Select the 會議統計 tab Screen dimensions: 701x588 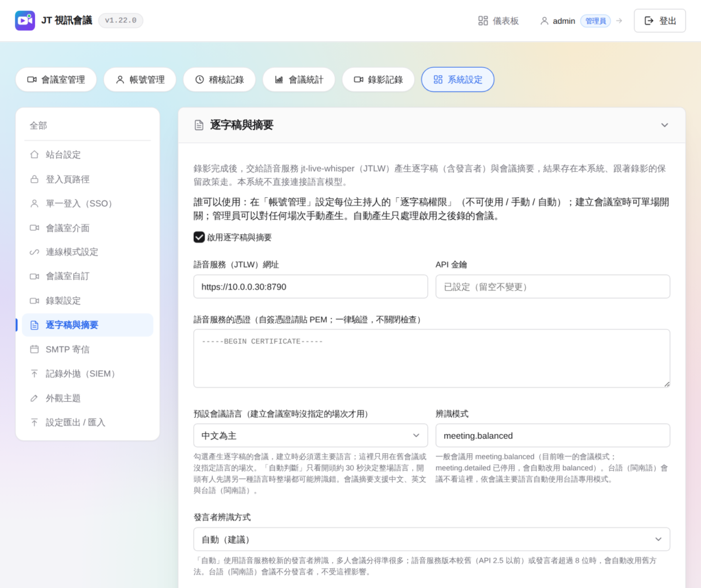(299, 79)
